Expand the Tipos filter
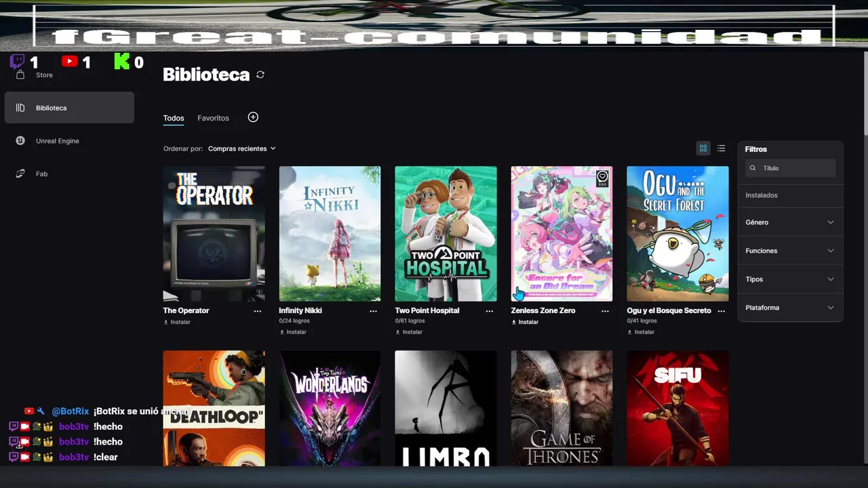 click(x=790, y=279)
